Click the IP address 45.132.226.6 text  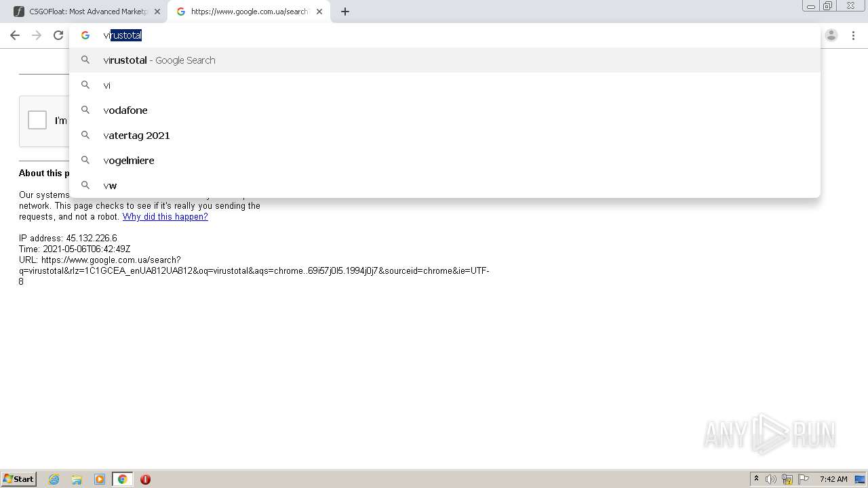point(68,239)
